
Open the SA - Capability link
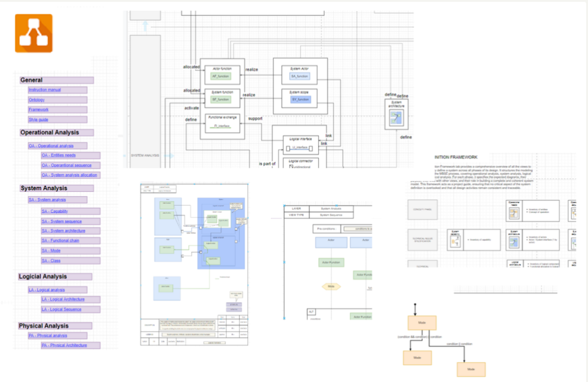tap(55, 211)
